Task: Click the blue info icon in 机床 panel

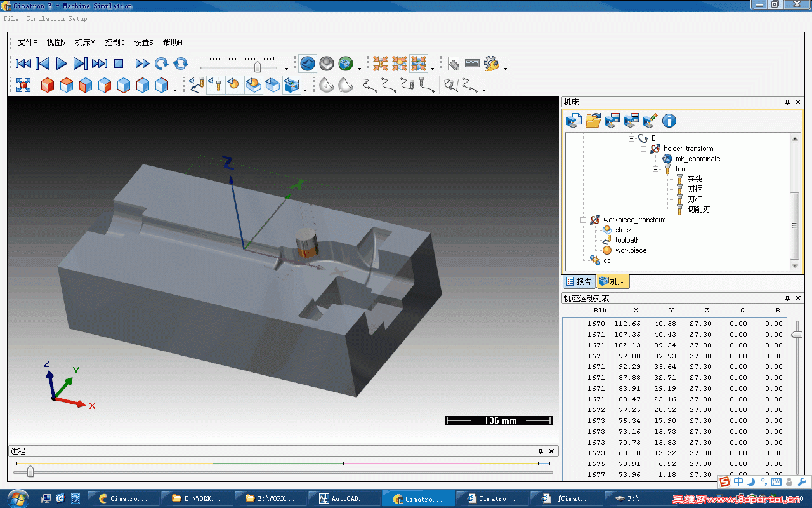Action: pos(669,120)
